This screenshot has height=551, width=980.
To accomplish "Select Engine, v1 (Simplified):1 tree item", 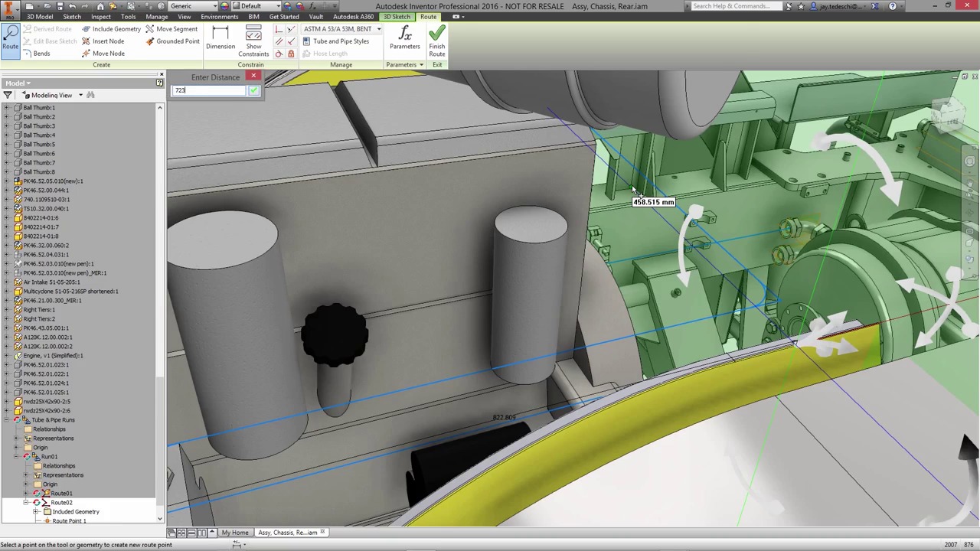I will pyautogui.click(x=53, y=356).
